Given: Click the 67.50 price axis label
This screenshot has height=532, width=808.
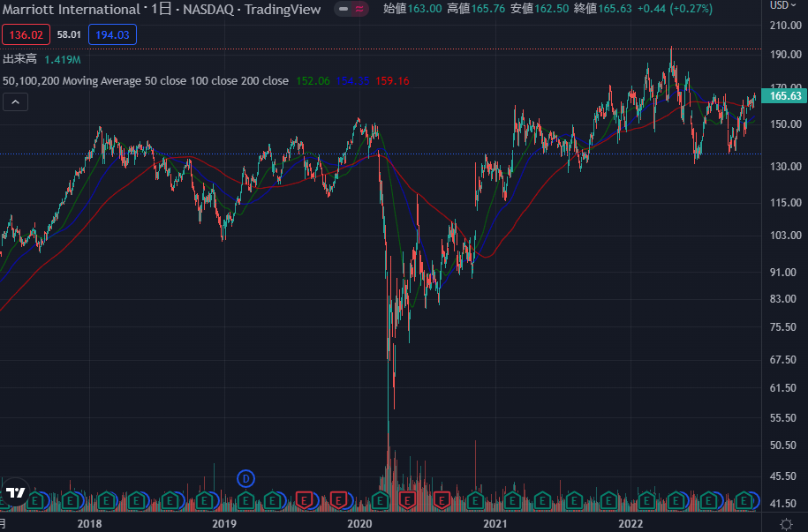Looking at the screenshot, I should [x=783, y=360].
